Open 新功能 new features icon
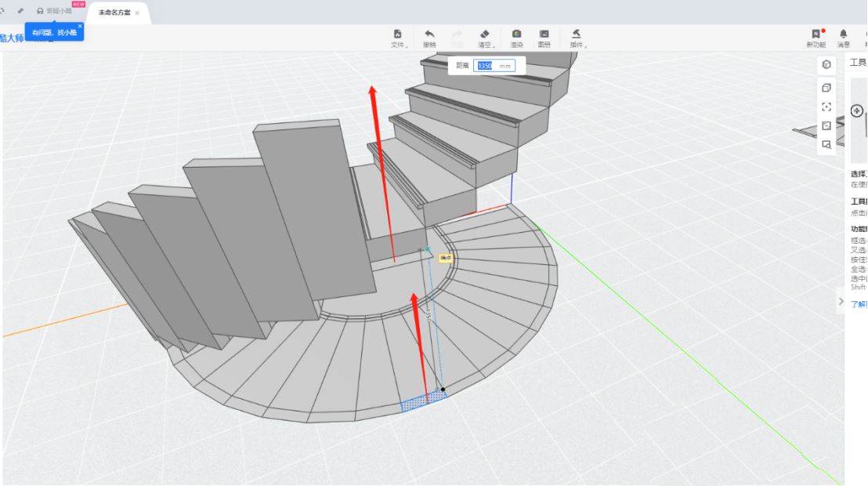 (816, 38)
